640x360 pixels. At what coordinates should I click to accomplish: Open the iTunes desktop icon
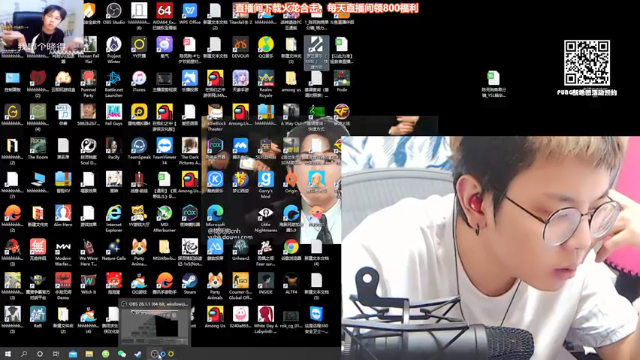pyautogui.click(x=139, y=81)
